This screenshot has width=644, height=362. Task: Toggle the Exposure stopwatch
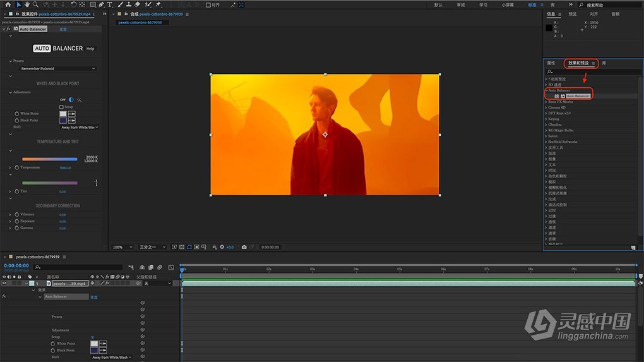coord(17,221)
